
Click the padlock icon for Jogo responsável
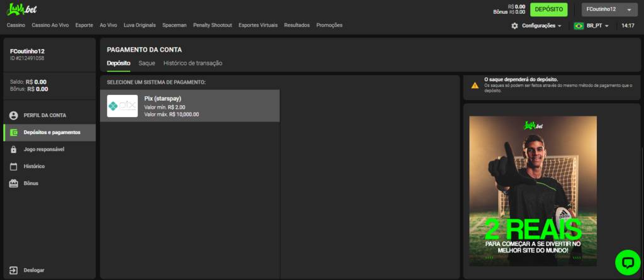tap(13, 150)
